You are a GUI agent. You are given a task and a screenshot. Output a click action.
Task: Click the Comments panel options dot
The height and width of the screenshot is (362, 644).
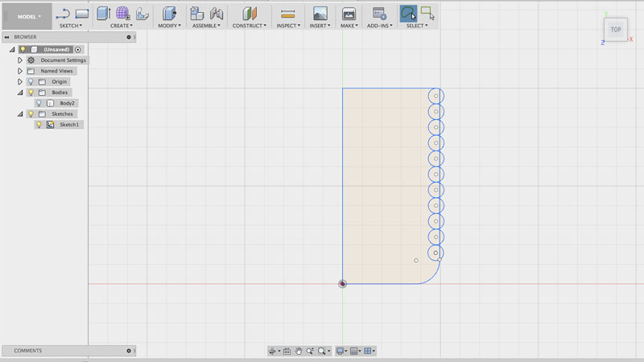[129, 351]
